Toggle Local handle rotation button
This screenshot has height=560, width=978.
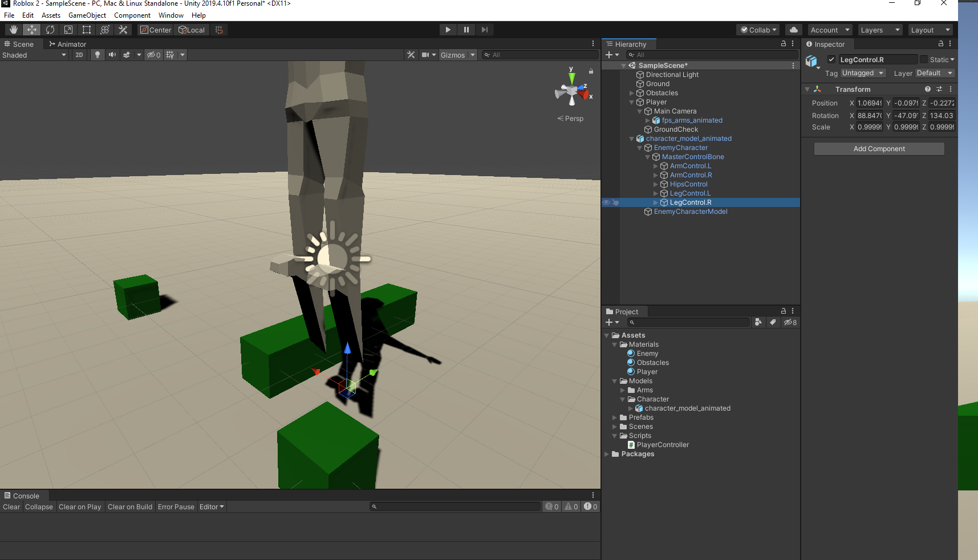192,30
